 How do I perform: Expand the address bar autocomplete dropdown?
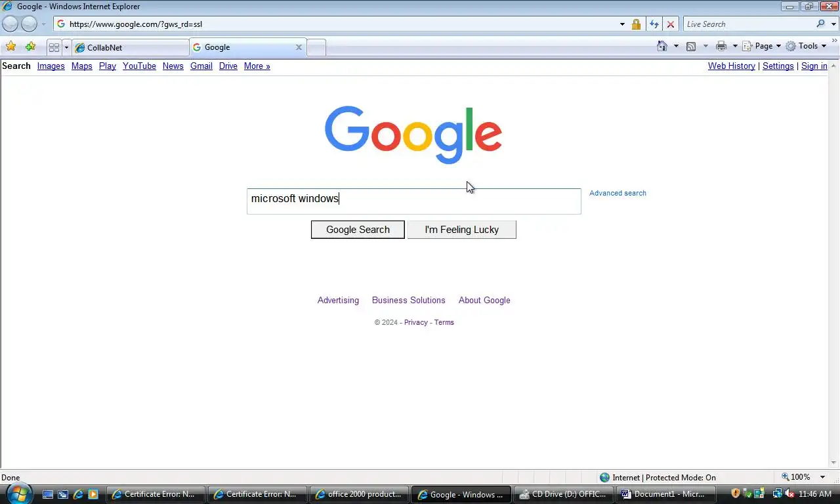point(622,24)
